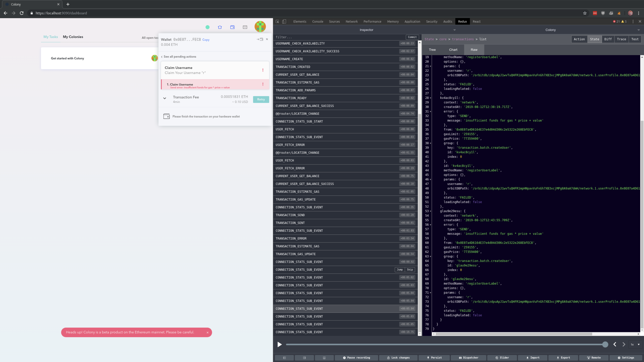Expand the Transaction Fee details chevron

point(165,98)
